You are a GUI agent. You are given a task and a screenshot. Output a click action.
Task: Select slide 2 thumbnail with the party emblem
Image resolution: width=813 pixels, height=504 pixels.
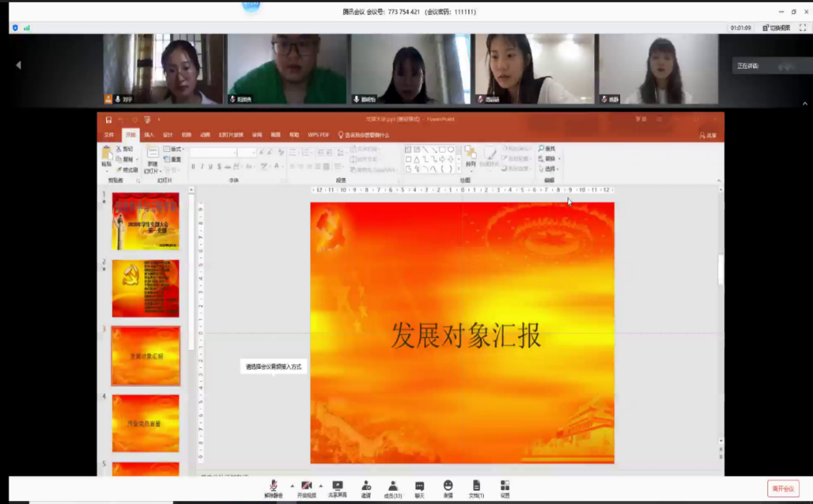tap(146, 288)
